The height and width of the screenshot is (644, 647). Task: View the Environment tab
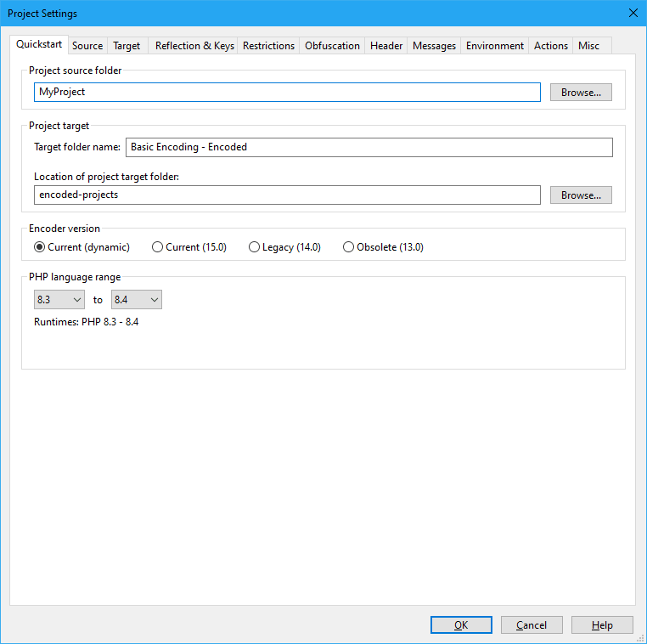(495, 46)
